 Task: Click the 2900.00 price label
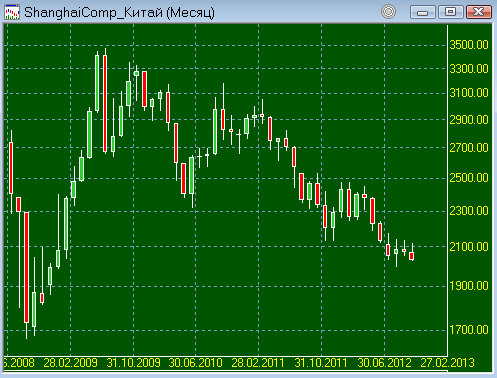pos(469,120)
